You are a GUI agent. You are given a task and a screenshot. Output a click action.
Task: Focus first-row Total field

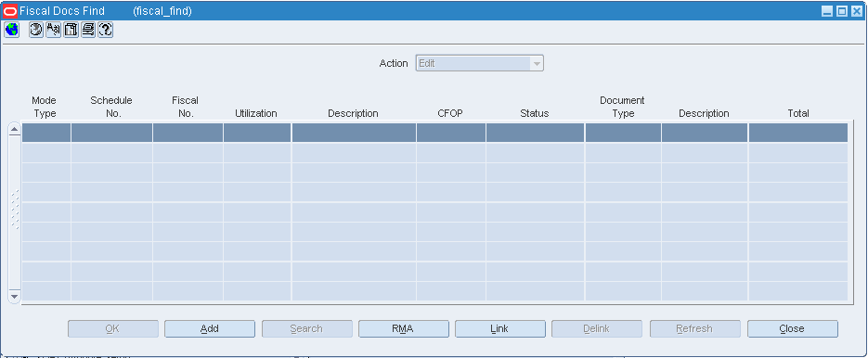[798, 133]
